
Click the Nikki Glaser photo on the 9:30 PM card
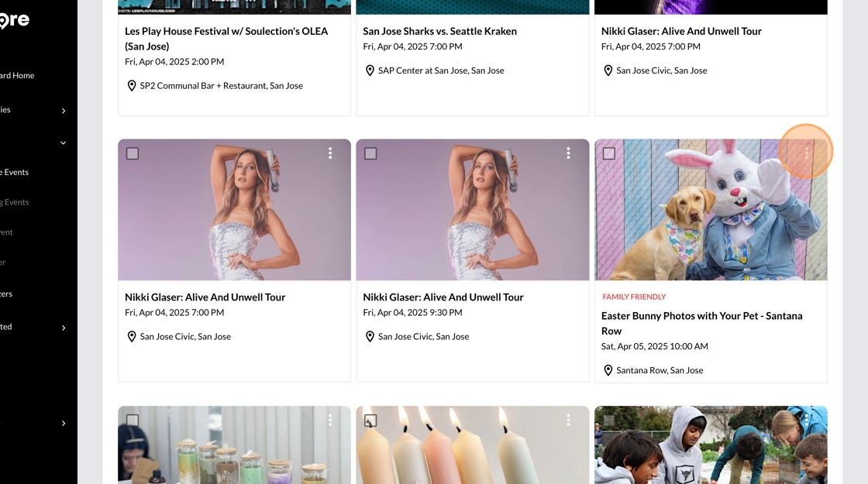473,210
